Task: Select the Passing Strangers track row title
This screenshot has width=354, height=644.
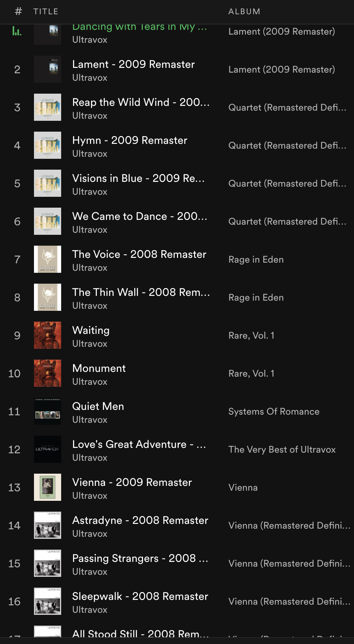Action: point(140,558)
